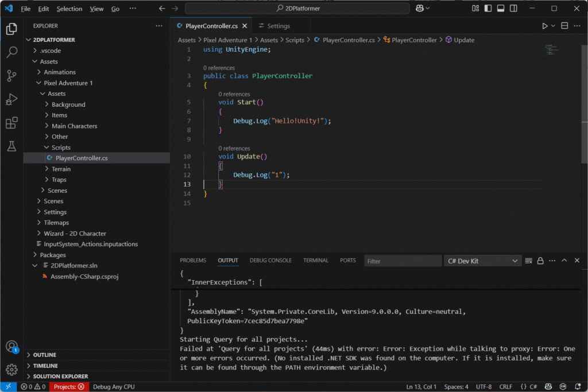
Task: Go to line via Ln 13, Col 1
Action: (421, 386)
